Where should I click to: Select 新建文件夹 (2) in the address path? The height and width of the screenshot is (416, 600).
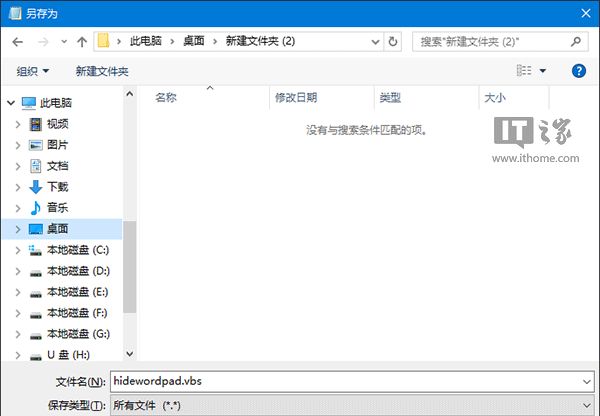click(x=260, y=41)
